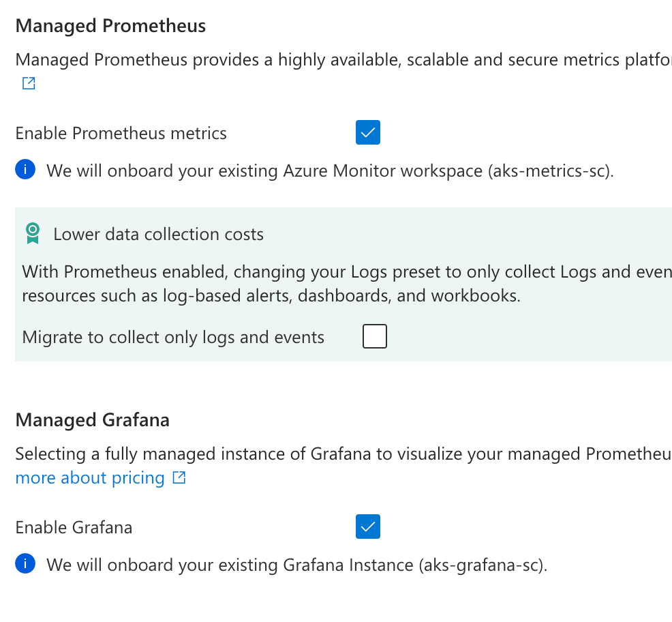This screenshot has width=672, height=622.
Task: Uncheck the Enable Prometheus metrics checkbox
Action: 367,132
